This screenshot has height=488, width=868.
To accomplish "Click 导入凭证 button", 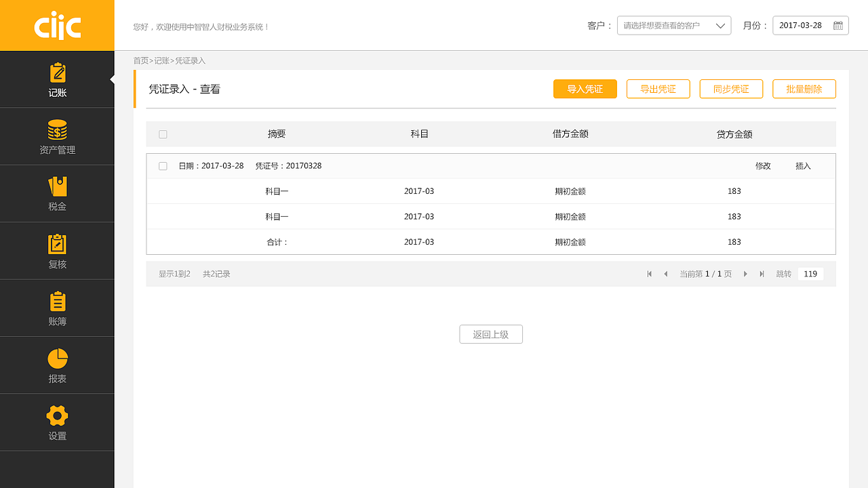I will tap(585, 89).
